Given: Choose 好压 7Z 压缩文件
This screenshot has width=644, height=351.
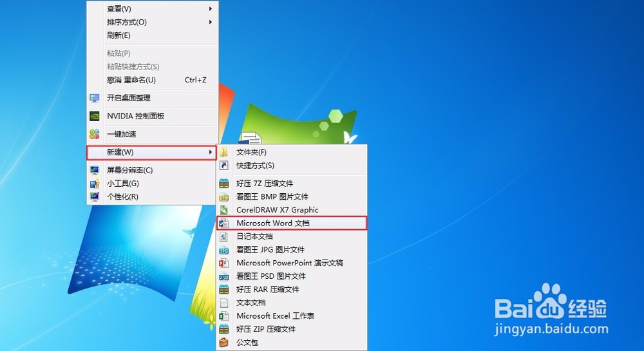Looking at the screenshot, I should tap(292, 184).
